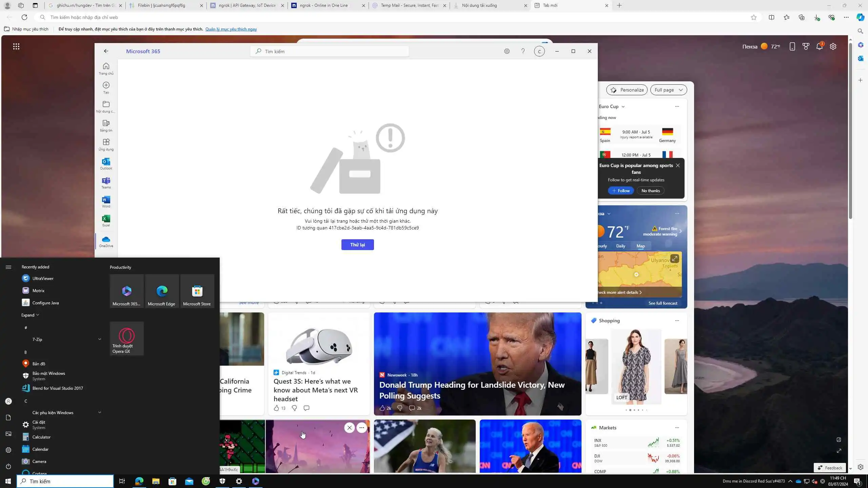868x488 pixels.
Task: Switch to the Daily weather tab
Action: (x=620, y=246)
